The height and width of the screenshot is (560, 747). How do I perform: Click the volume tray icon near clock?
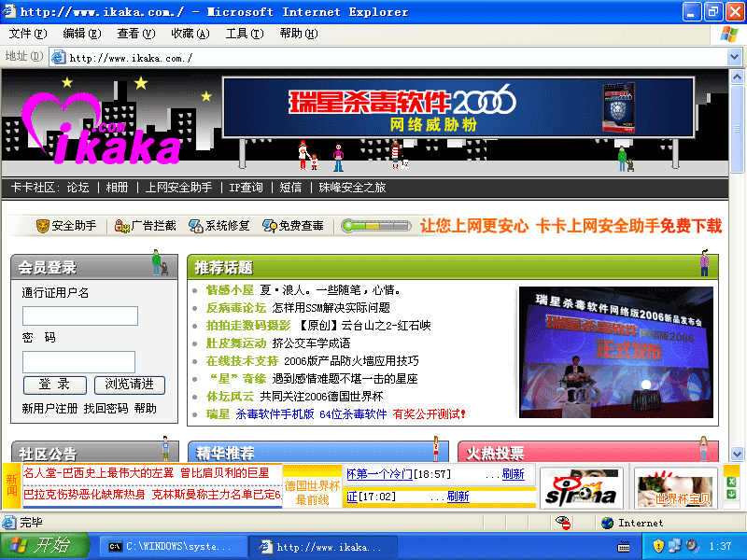pyautogui.click(x=692, y=546)
